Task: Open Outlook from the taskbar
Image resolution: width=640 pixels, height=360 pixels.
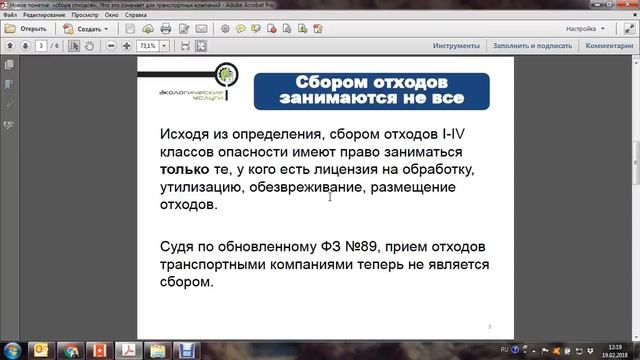Action: click(41, 351)
